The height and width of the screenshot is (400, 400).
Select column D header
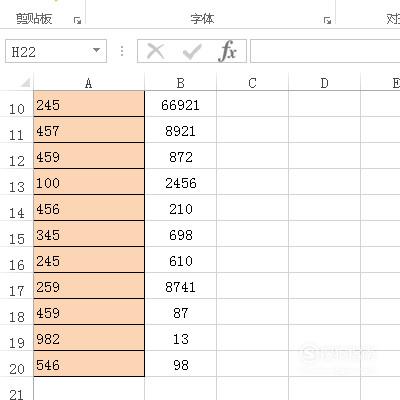point(324,83)
